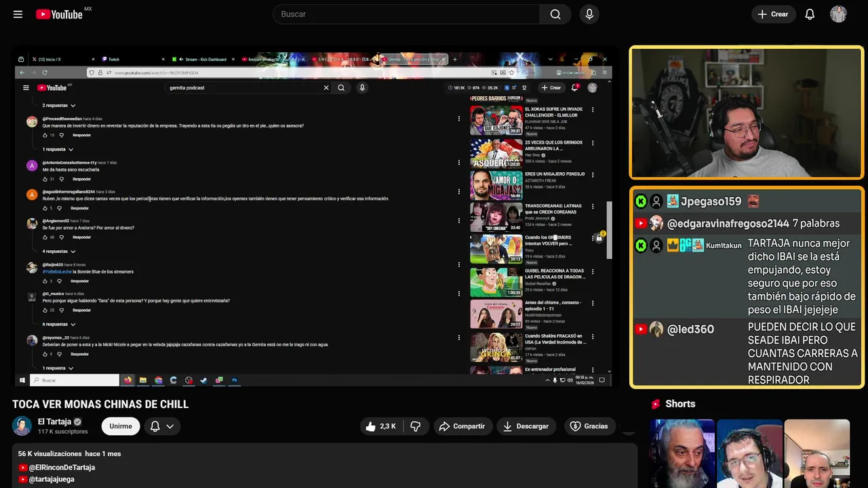Open the middle Shorts thumbnail with headset man
The width and height of the screenshot is (868, 488).
tap(749, 453)
